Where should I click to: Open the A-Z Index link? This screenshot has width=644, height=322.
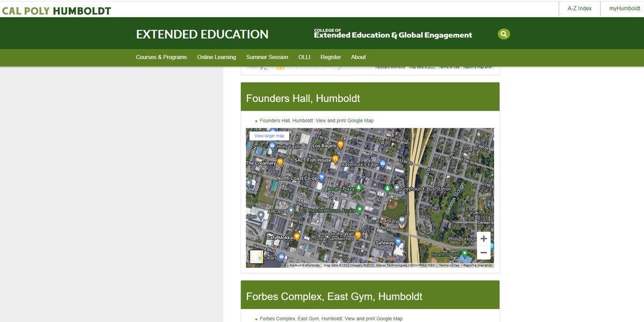point(580,9)
